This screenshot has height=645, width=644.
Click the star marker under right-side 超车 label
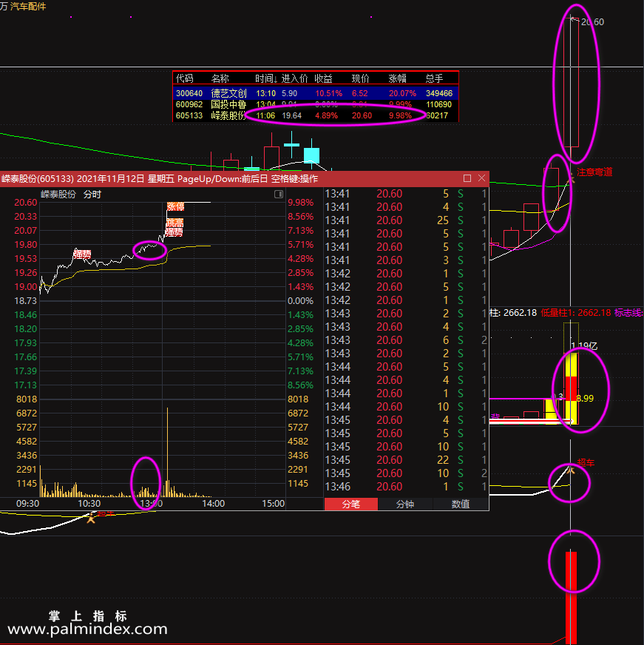pyautogui.click(x=570, y=470)
